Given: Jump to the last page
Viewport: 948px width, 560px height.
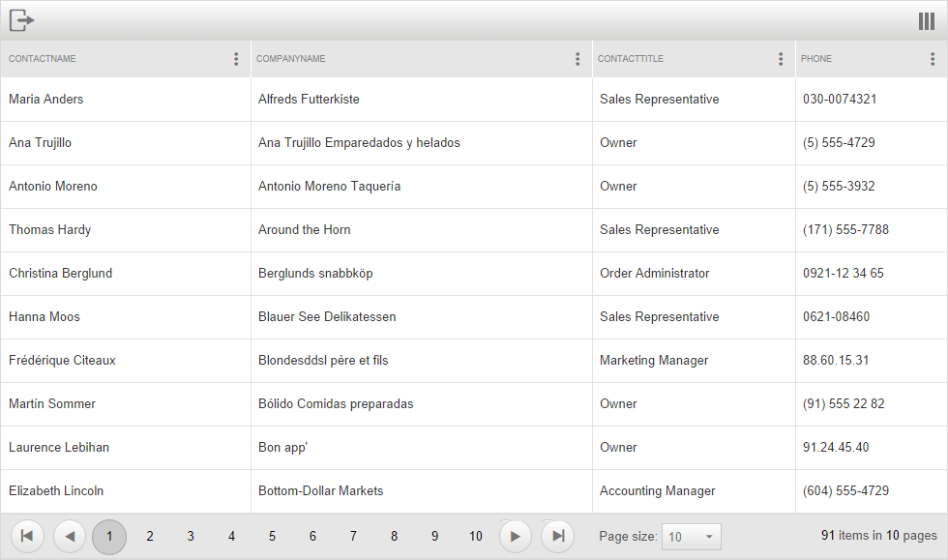Looking at the screenshot, I should (557, 536).
